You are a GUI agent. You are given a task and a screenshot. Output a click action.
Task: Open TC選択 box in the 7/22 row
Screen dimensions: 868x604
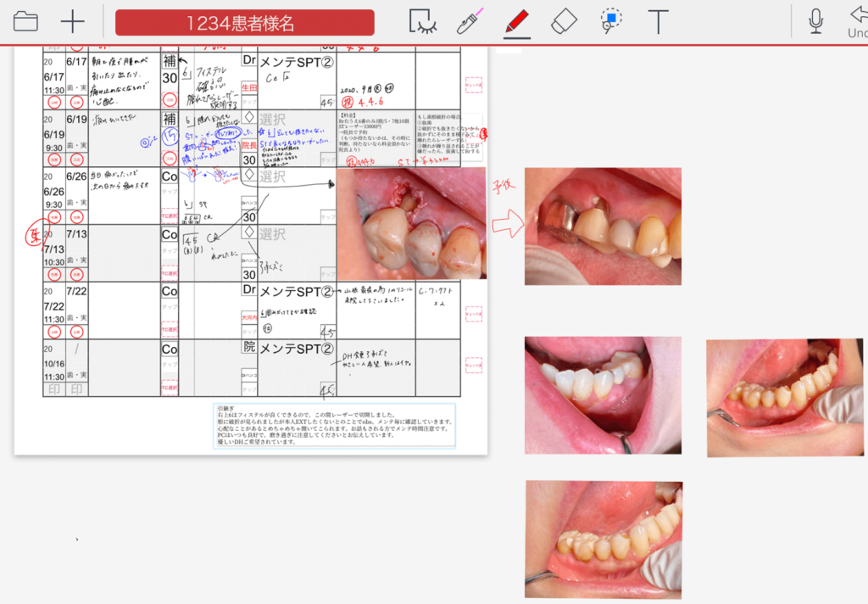170,330
